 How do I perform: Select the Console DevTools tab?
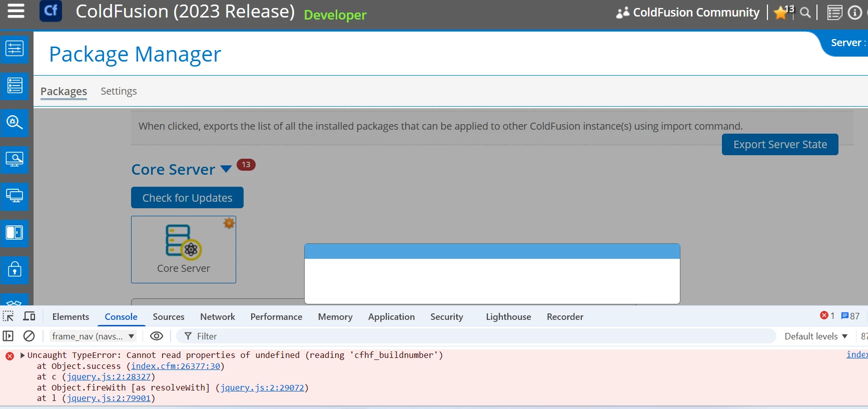[121, 317]
